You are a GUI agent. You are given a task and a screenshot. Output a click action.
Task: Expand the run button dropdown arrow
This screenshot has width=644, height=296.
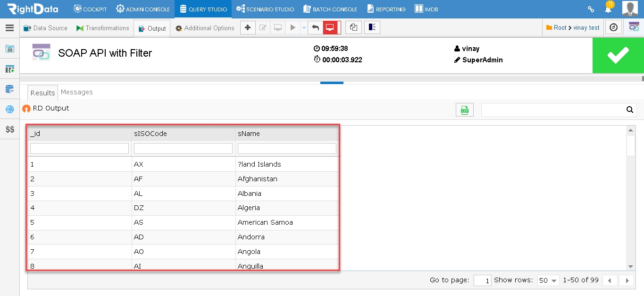pos(304,28)
